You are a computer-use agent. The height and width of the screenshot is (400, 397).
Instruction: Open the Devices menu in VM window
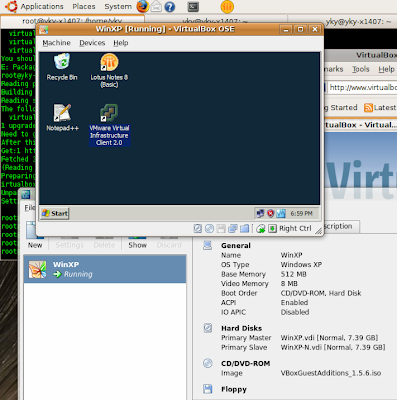point(92,43)
